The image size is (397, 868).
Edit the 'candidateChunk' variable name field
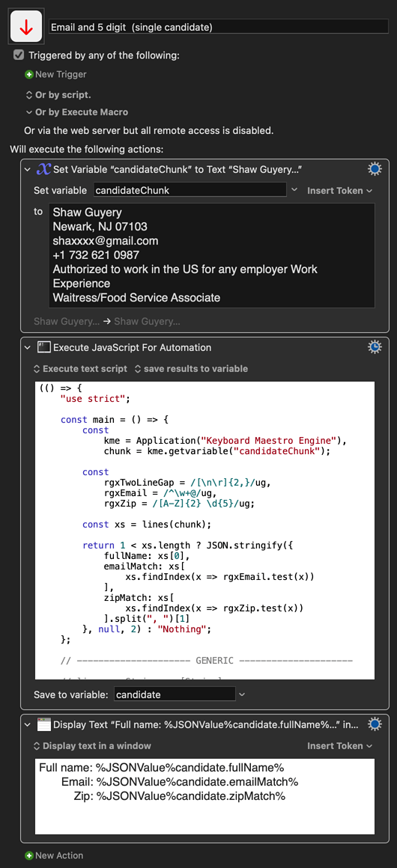coord(190,190)
